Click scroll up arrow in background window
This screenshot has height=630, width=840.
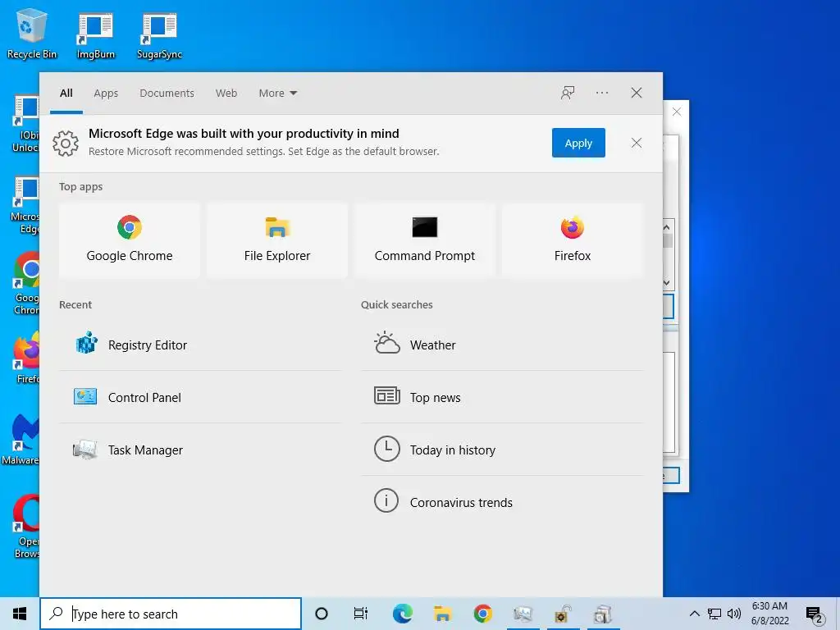(667, 227)
